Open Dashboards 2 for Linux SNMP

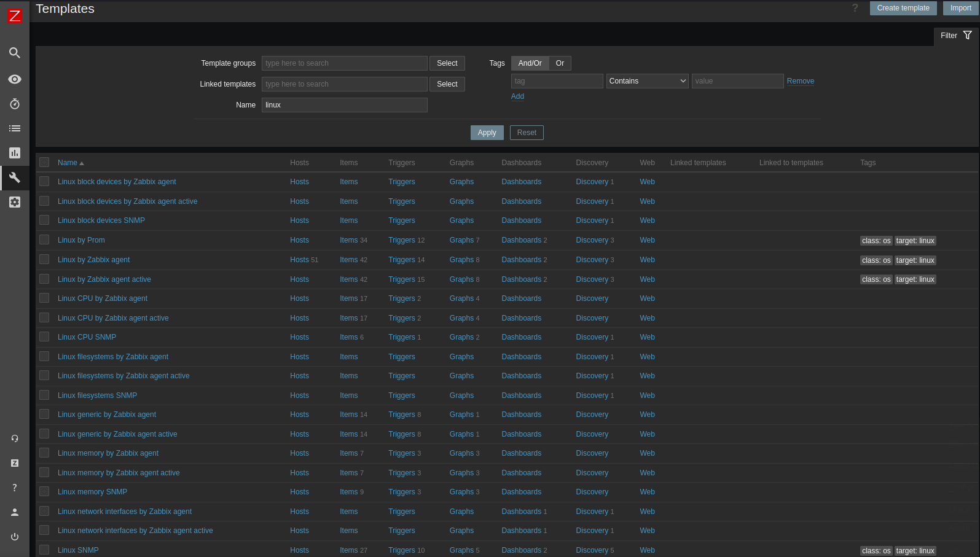(x=524, y=550)
